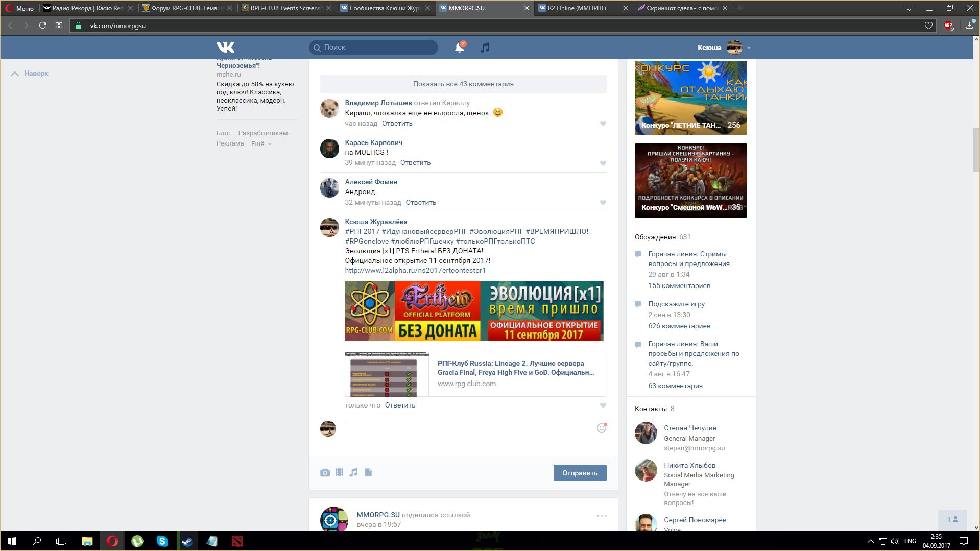
Task: Click the VK logo in header
Action: 225,47
